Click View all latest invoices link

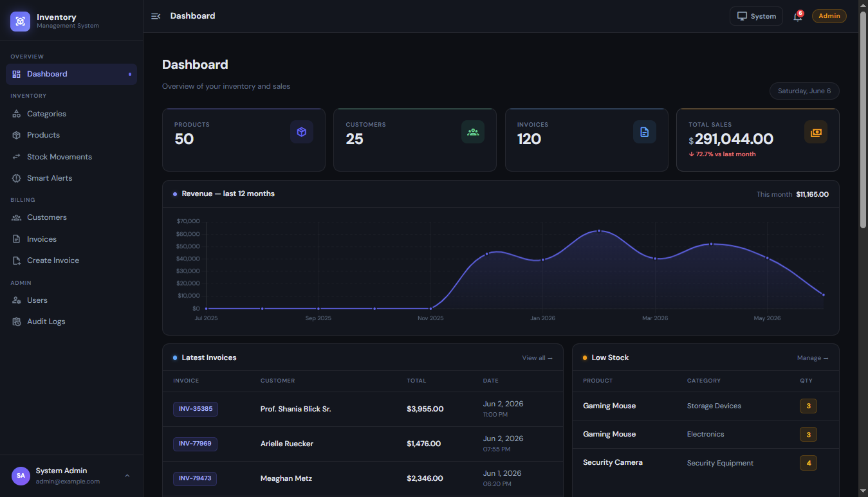click(x=537, y=358)
